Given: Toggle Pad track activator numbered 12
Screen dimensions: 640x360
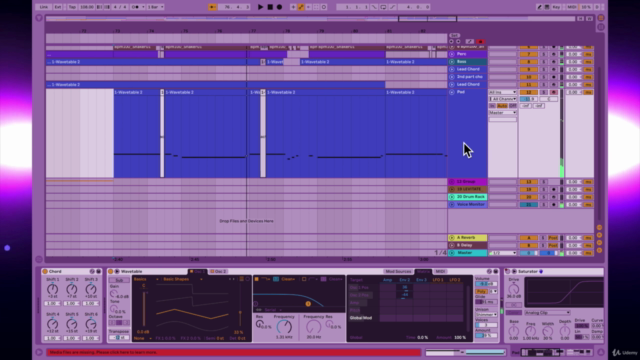Looking at the screenshot, I should (529, 92).
